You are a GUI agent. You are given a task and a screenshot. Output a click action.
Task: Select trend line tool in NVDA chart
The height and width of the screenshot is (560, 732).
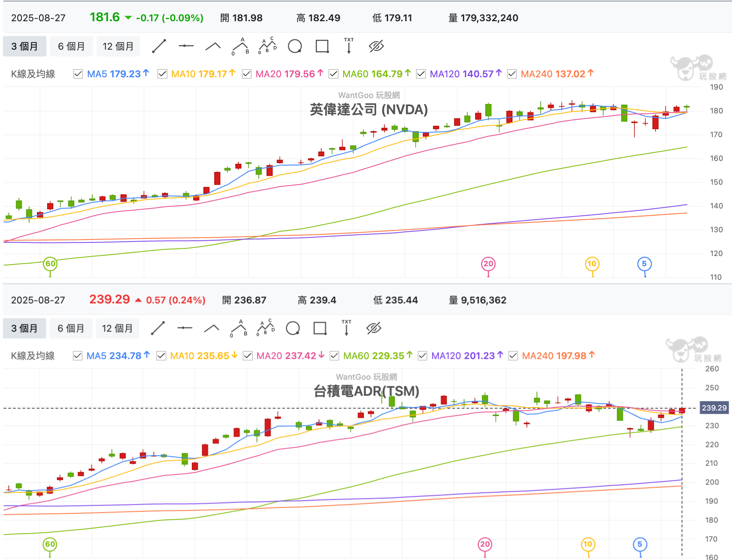tap(159, 46)
